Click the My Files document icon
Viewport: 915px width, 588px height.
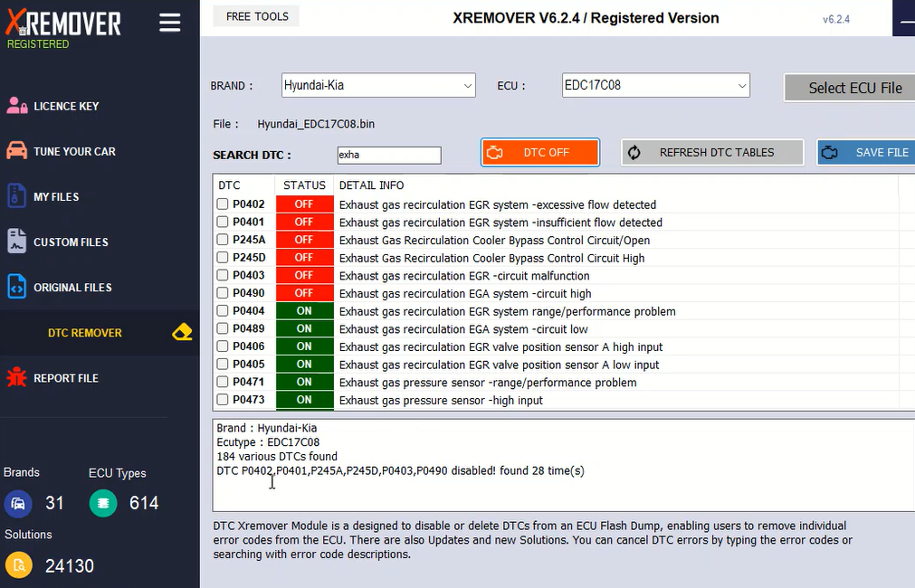(x=16, y=196)
